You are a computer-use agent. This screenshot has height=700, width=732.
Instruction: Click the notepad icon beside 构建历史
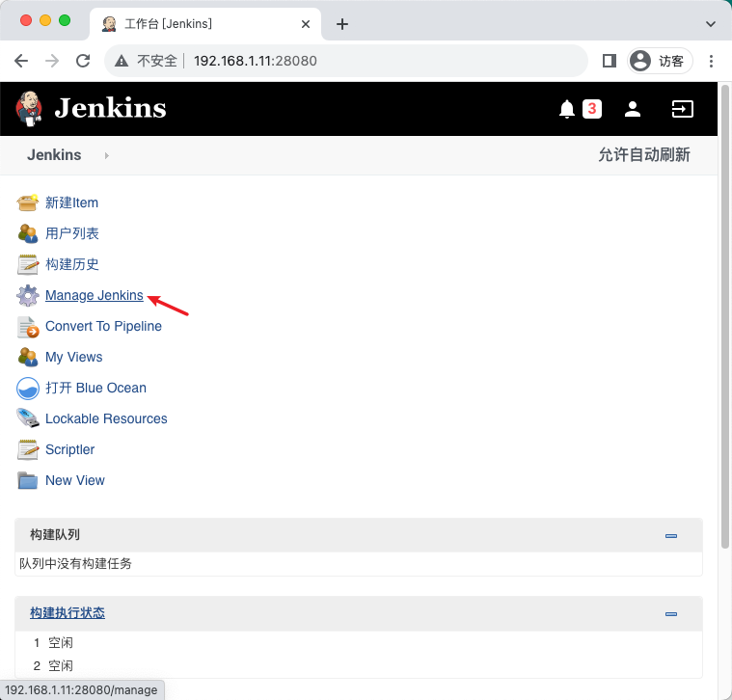pyautogui.click(x=28, y=264)
